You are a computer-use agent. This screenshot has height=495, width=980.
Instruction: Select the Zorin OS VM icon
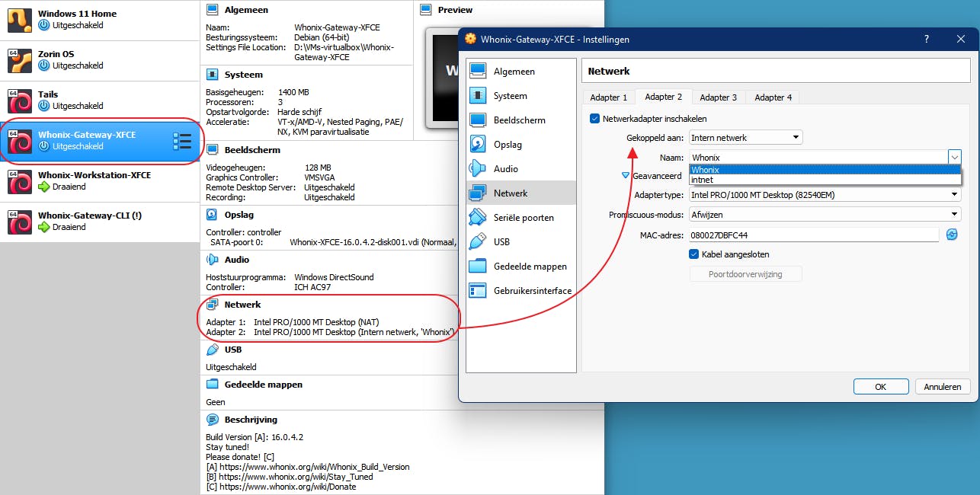(20, 61)
